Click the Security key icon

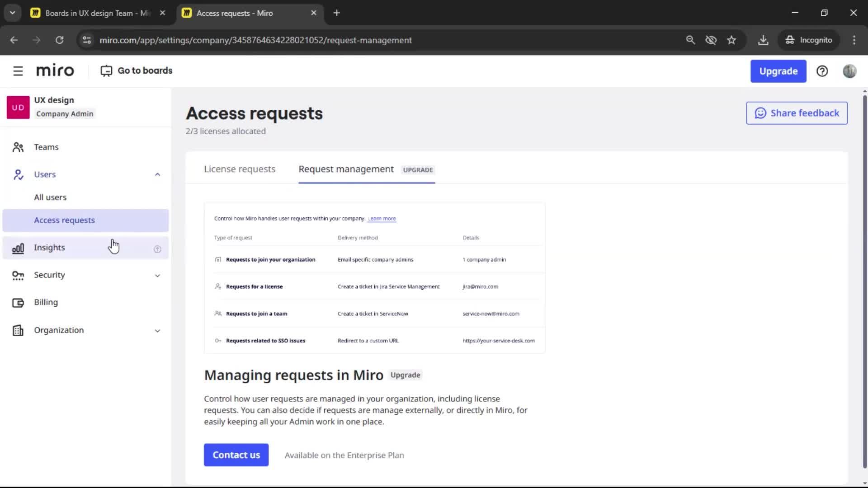point(18,275)
